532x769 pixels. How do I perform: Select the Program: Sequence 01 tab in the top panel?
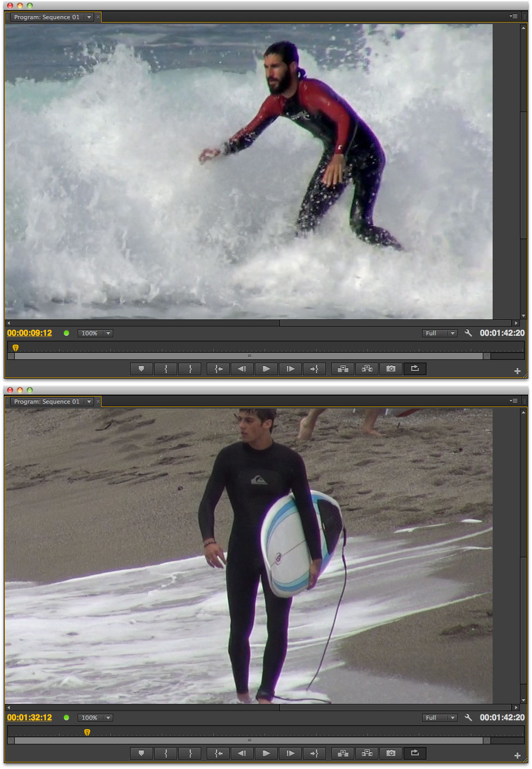point(47,18)
